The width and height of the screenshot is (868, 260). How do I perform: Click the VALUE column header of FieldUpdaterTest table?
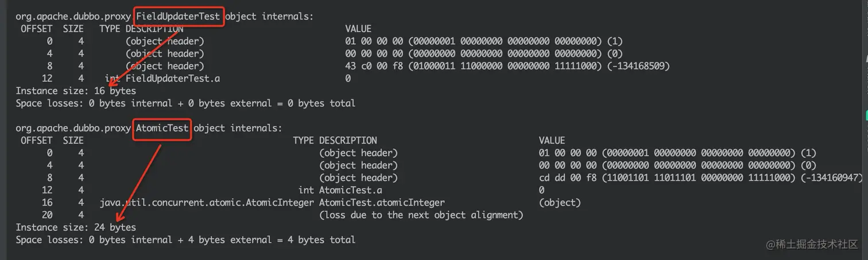coord(358,29)
